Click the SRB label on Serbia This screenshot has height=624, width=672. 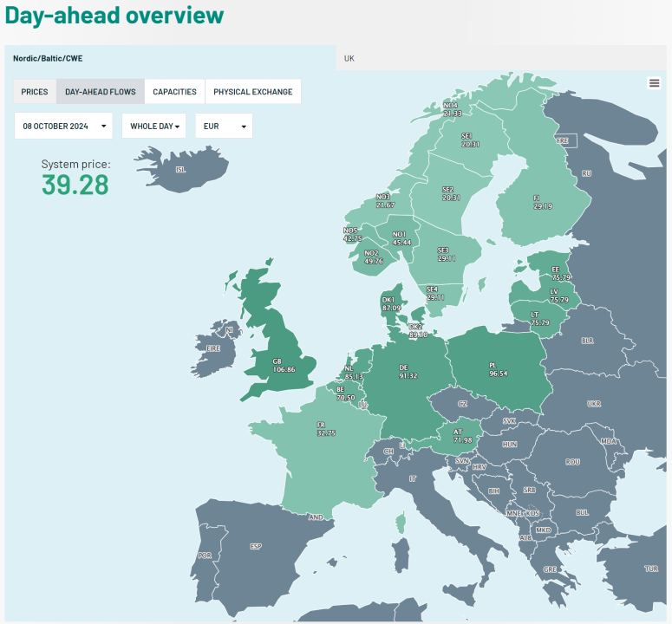click(529, 490)
